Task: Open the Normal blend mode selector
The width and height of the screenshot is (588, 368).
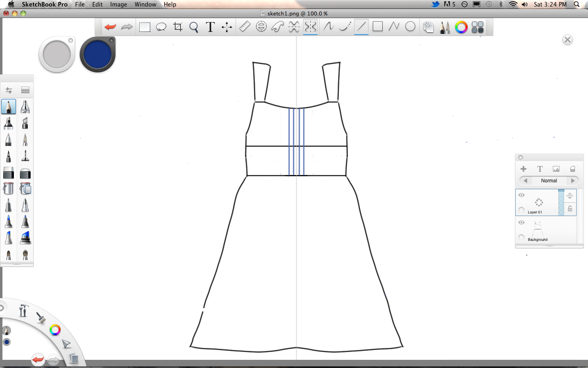Action: (x=549, y=181)
